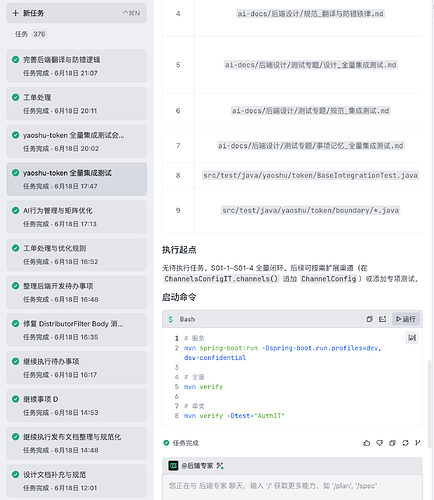
Task: Run the Bash commands with 运行
Action: coord(406,319)
